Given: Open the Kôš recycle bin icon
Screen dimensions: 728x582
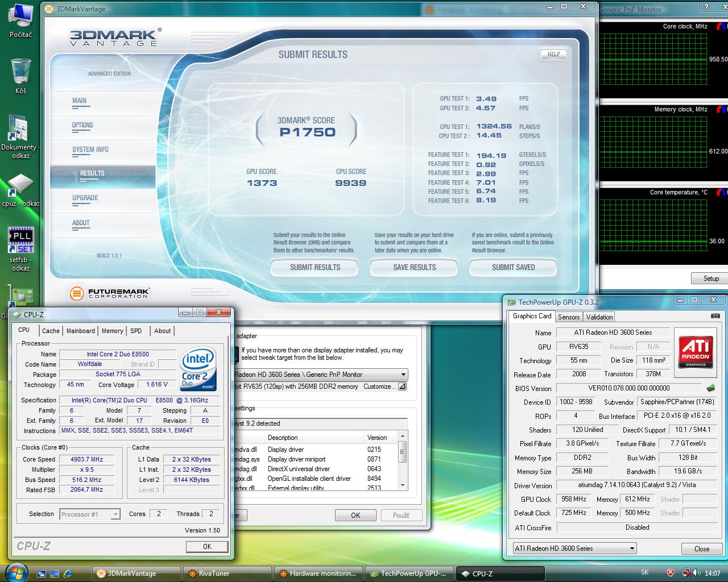Looking at the screenshot, I should (x=20, y=76).
